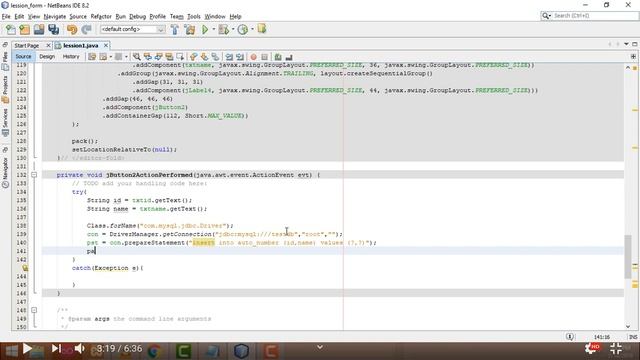The image size is (640, 360).
Task: Open the Refactor menu
Action: pyautogui.click(x=101, y=16)
